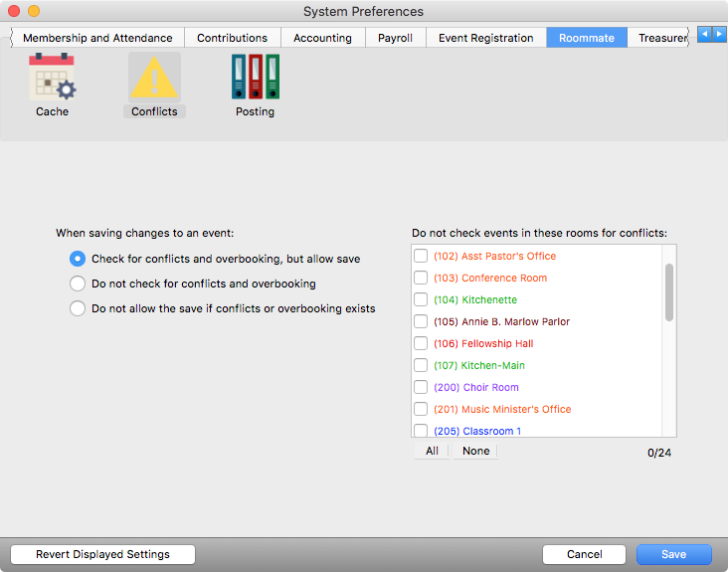
Task: Click the "(106) Fellowship Hall" room name
Action: (x=483, y=343)
